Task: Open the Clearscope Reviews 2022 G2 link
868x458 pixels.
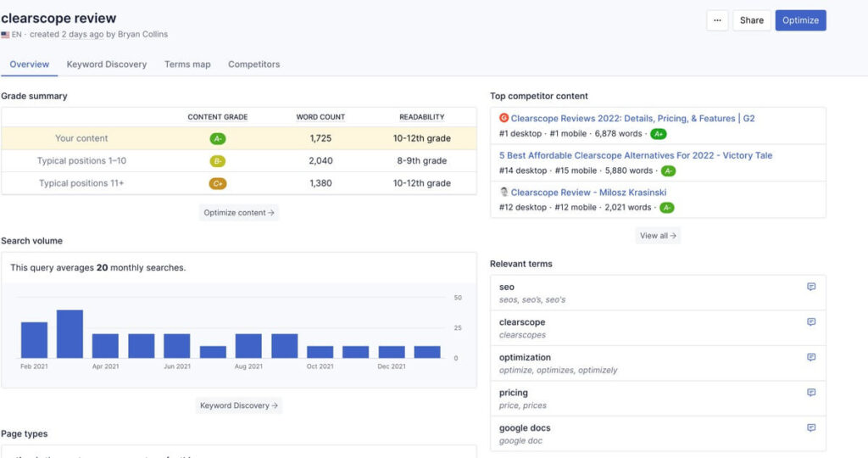Action: coord(632,119)
